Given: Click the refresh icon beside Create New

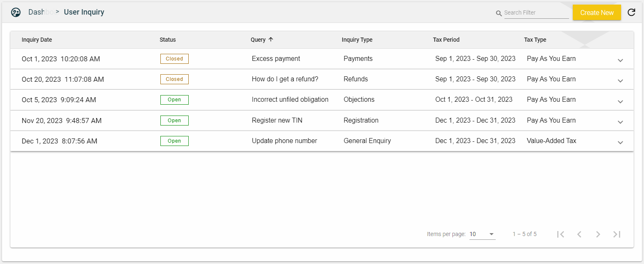Looking at the screenshot, I should [631, 13].
